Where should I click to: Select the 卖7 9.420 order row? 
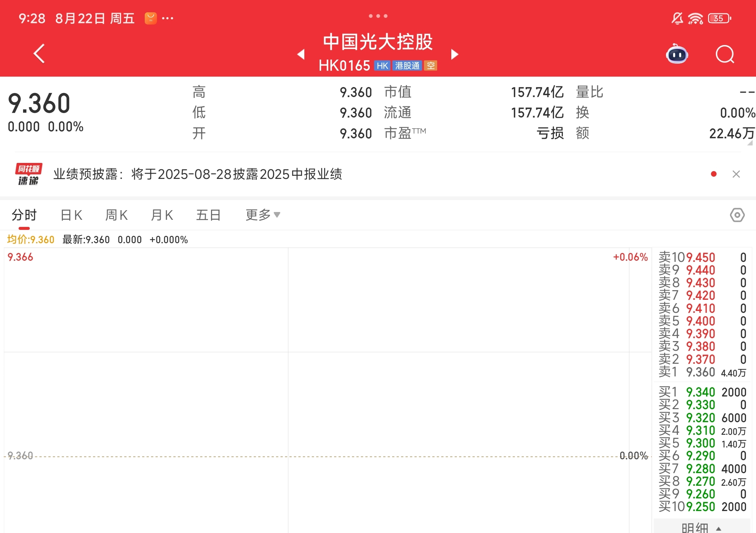click(x=702, y=295)
